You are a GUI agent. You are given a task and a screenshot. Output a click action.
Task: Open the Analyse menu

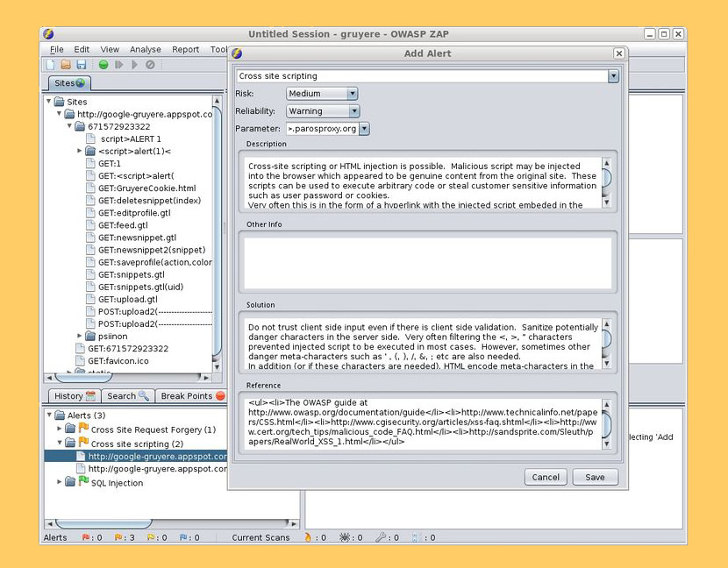pyautogui.click(x=146, y=49)
